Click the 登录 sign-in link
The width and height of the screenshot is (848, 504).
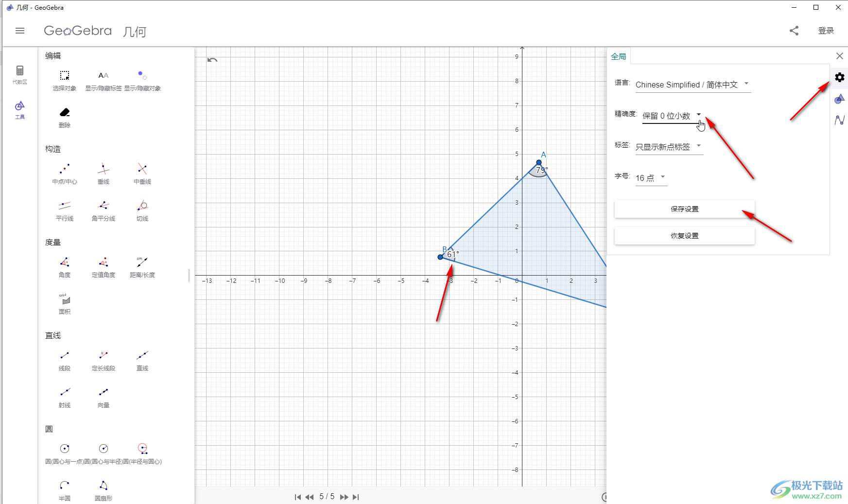826,31
